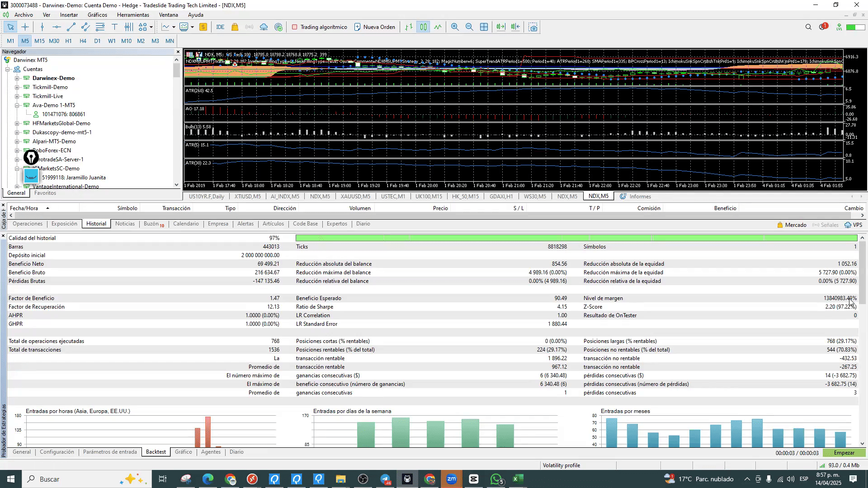Open the indicators list dropdown arrow

pos(174,27)
